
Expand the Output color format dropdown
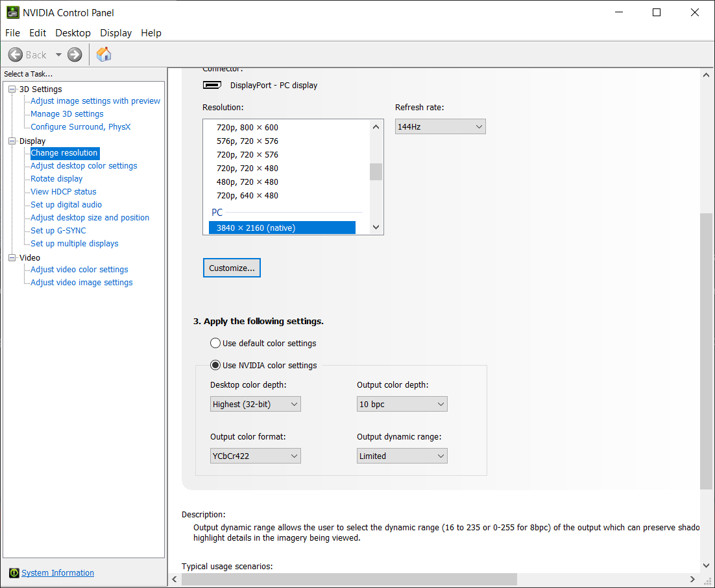[255, 456]
